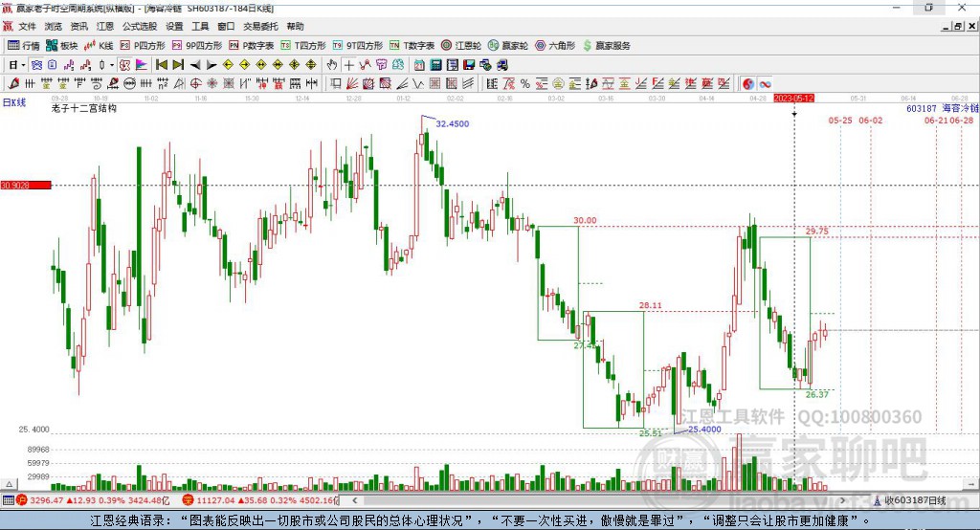Click the 老子十二宫结构 indicator title
Viewport: 980px width, 530px height.
tap(84, 108)
